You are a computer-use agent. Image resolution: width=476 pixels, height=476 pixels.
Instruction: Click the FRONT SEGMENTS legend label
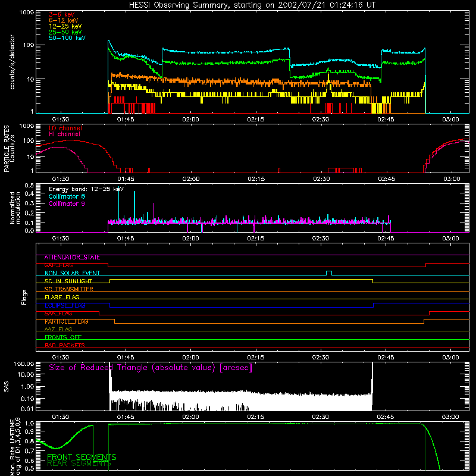point(82,457)
